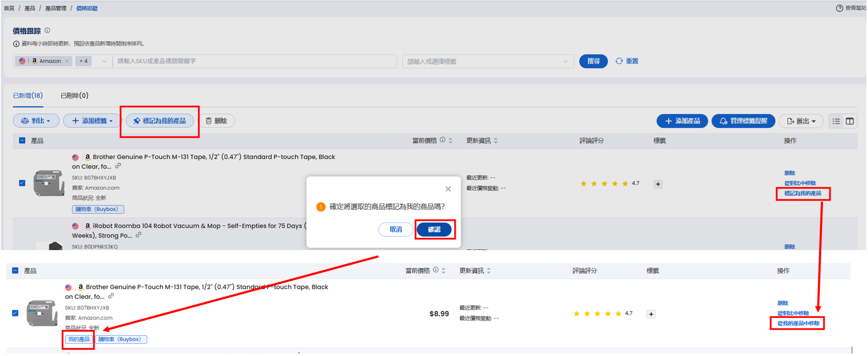Image resolution: width=868 pixels, height=356 pixels.
Task: Sort lower table by 當前價格
Action: (443, 270)
